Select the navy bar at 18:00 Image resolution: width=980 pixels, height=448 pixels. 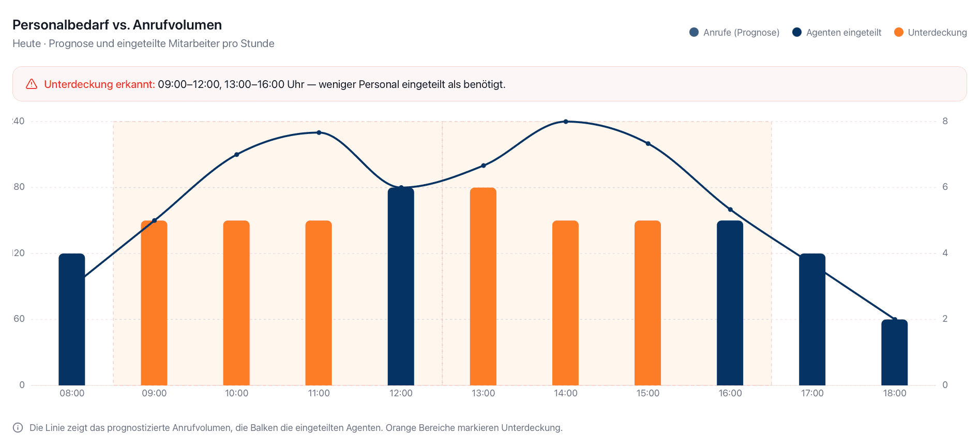point(895,352)
